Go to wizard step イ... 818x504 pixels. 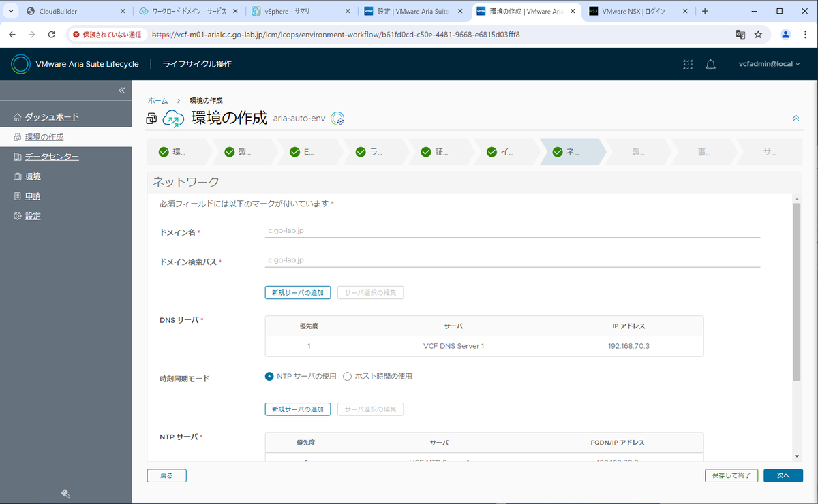pos(506,152)
